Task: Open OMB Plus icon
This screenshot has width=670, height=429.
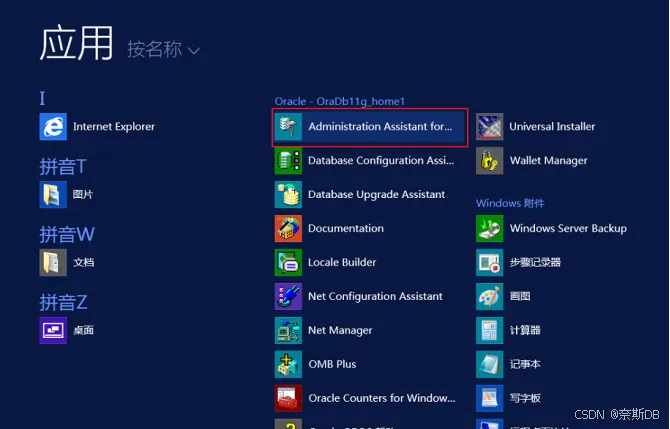Action: [x=288, y=364]
